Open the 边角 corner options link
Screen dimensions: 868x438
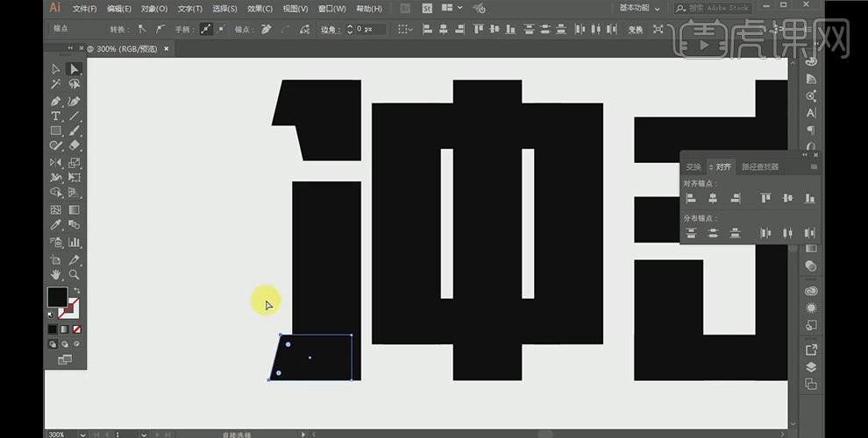pos(330,29)
